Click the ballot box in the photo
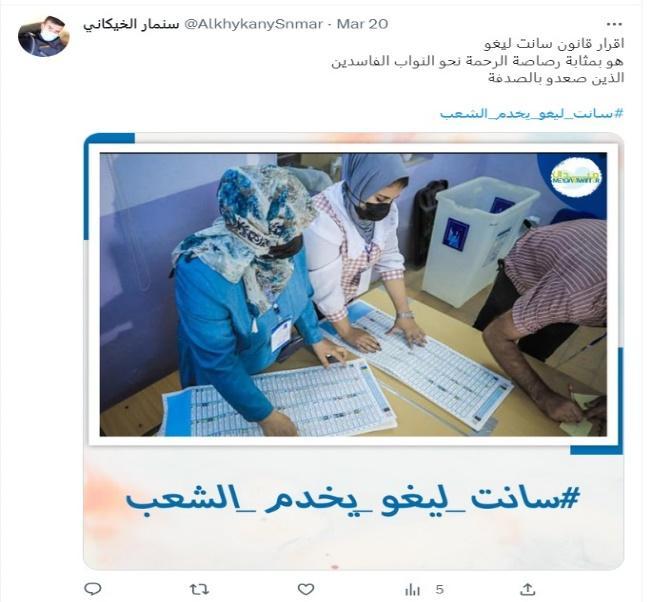The image size is (652, 602). tap(481, 240)
